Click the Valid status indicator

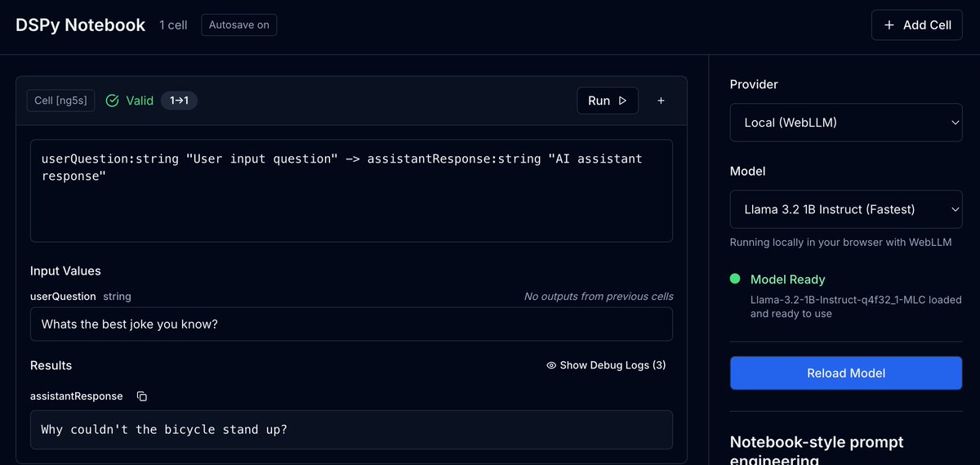130,101
